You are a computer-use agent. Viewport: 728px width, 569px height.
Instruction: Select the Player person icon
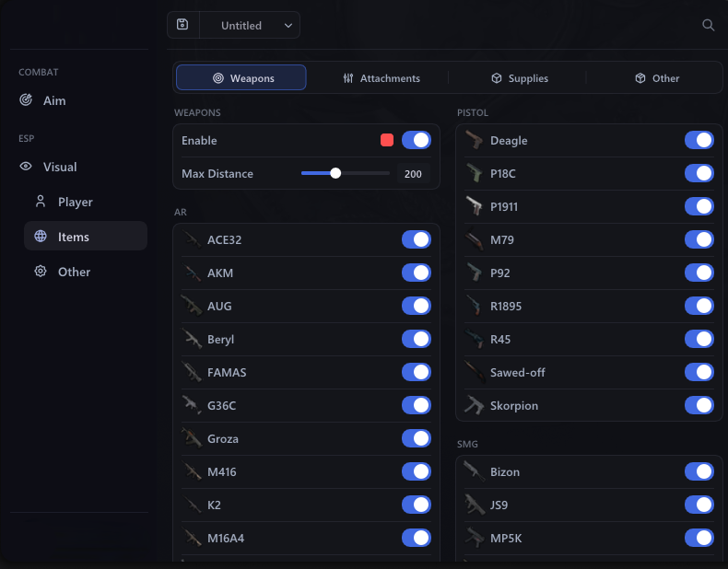coord(41,202)
